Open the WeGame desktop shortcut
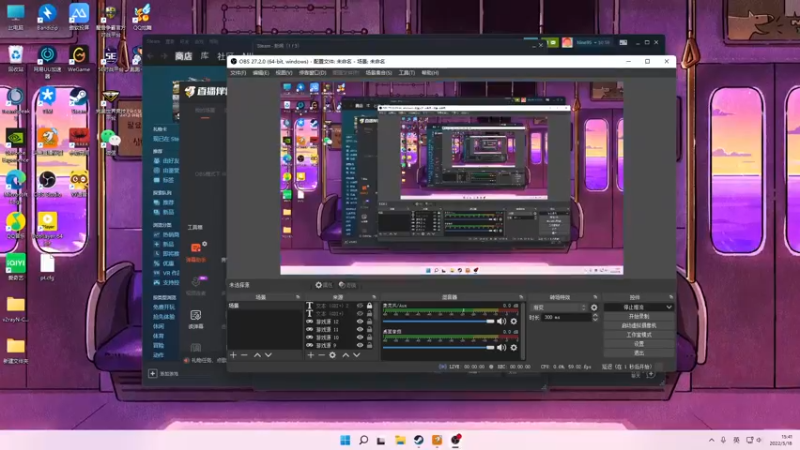Viewport: 800px width, 450px height. pos(79,59)
